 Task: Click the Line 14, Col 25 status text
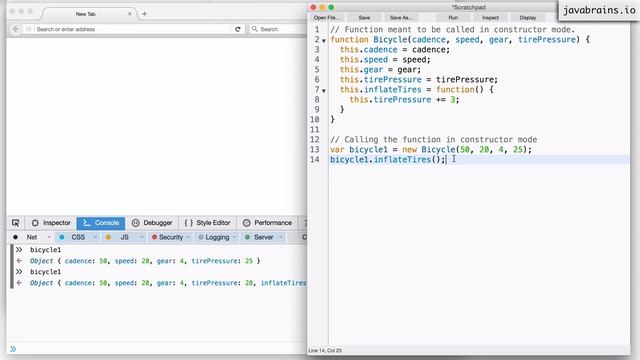[325, 350]
